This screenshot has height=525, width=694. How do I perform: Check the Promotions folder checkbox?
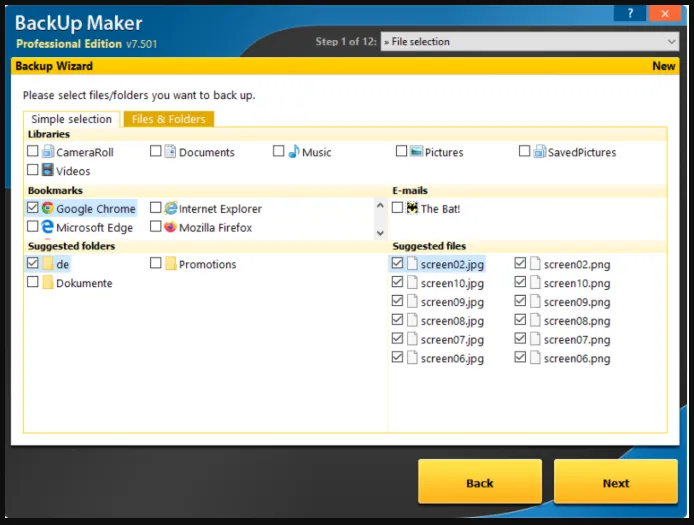click(155, 263)
